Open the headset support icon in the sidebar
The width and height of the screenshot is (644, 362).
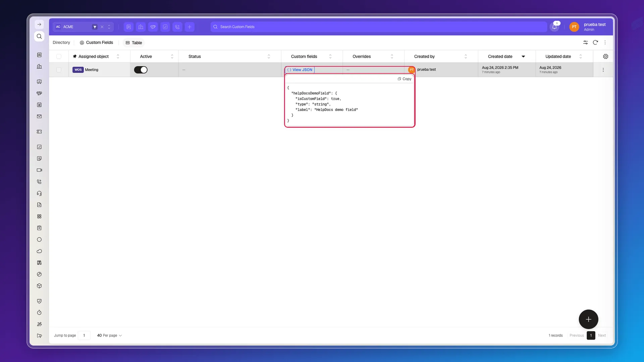pyautogui.click(x=39, y=193)
